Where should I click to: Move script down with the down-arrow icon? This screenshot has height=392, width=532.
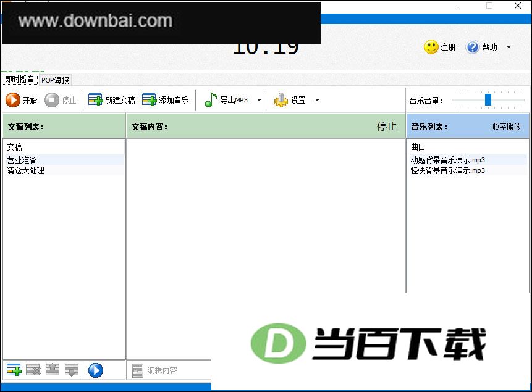[x=72, y=370]
